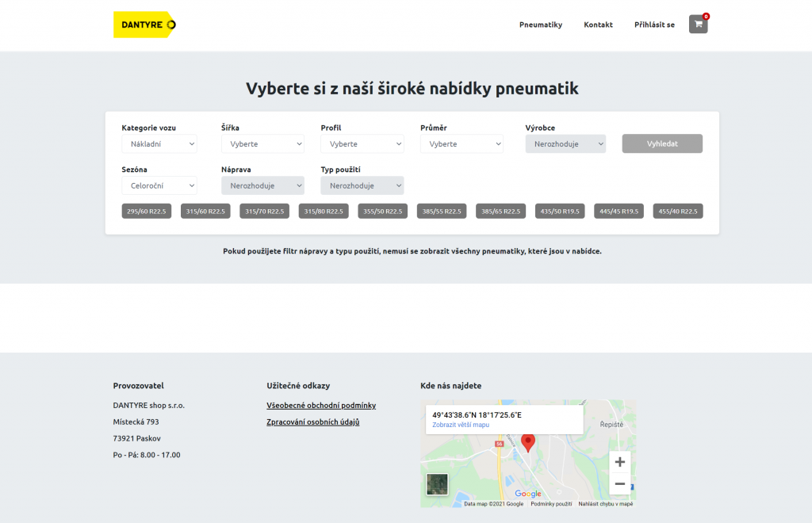Viewport: 812px width, 523px height.
Task: Select tire size 355/50 R22.5
Action: coord(383,211)
